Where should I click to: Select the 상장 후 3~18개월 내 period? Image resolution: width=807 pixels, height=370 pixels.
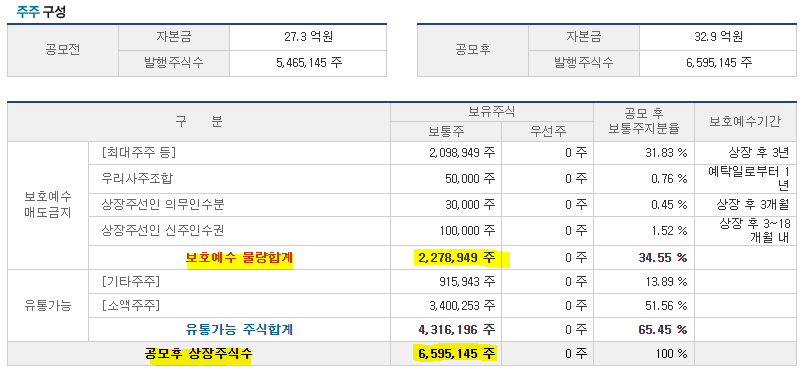pyautogui.click(x=755, y=231)
